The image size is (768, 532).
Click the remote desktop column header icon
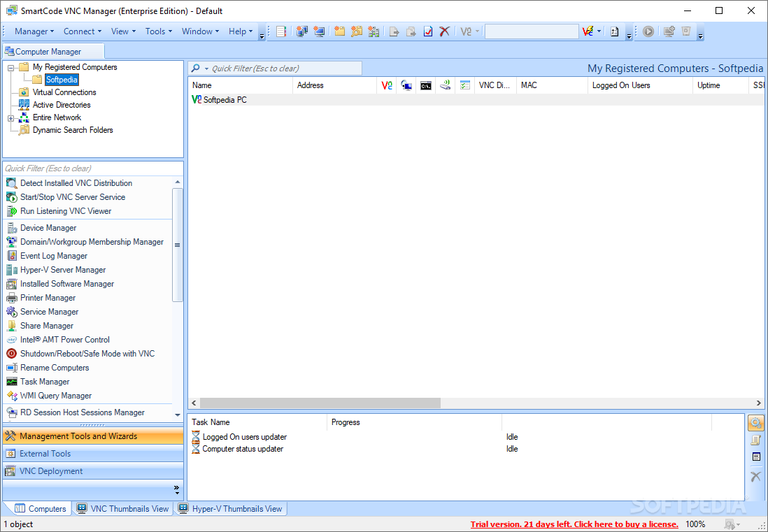[x=406, y=85]
